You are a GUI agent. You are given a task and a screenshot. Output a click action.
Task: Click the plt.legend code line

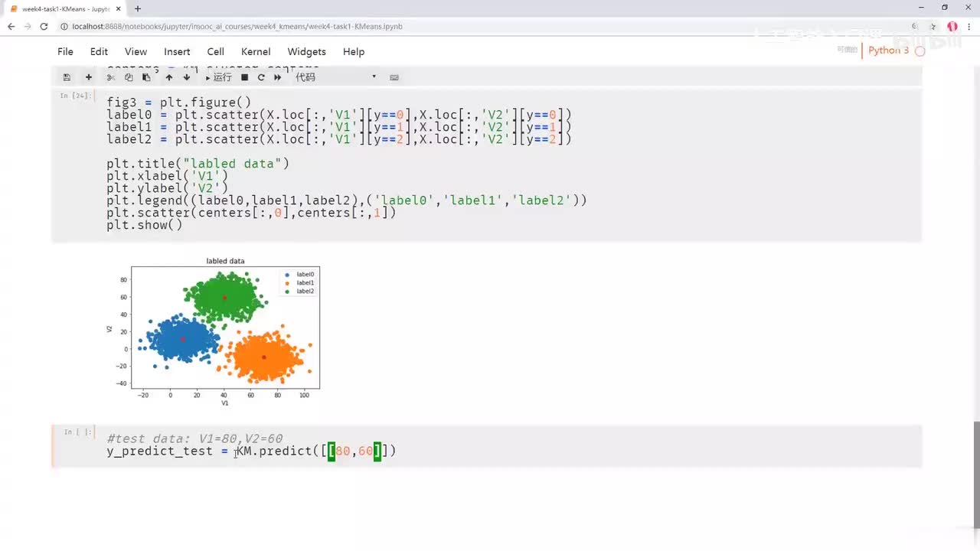[347, 201]
